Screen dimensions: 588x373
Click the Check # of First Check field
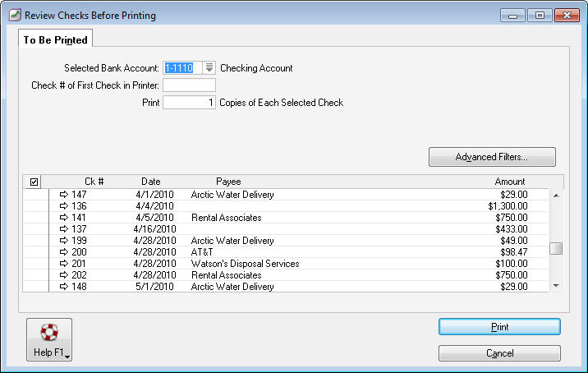point(189,85)
